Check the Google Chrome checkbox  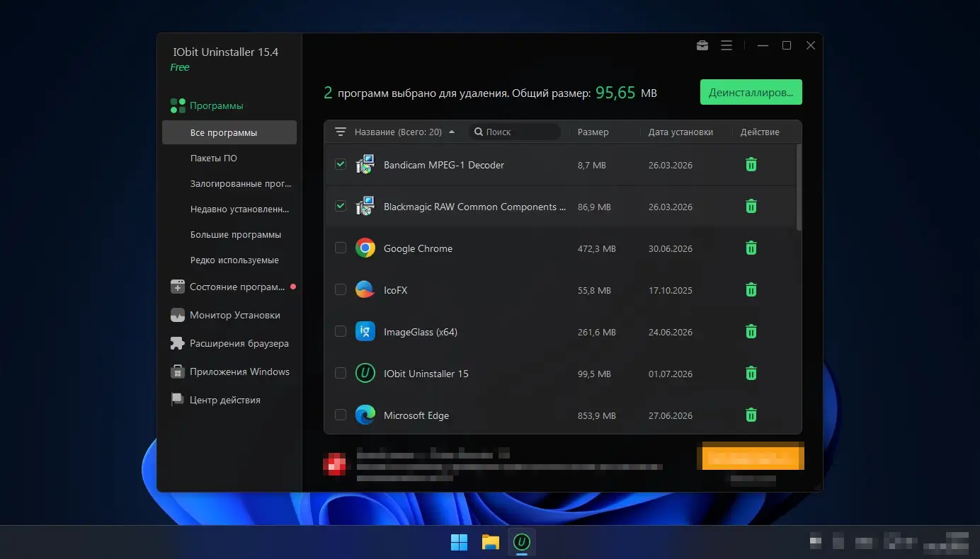pos(341,248)
